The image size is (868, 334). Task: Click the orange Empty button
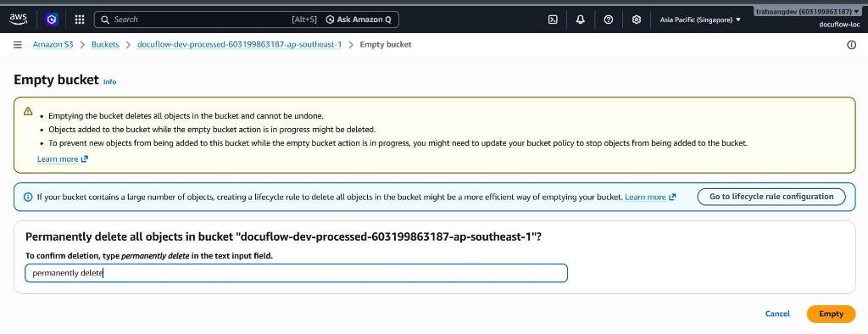click(831, 314)
